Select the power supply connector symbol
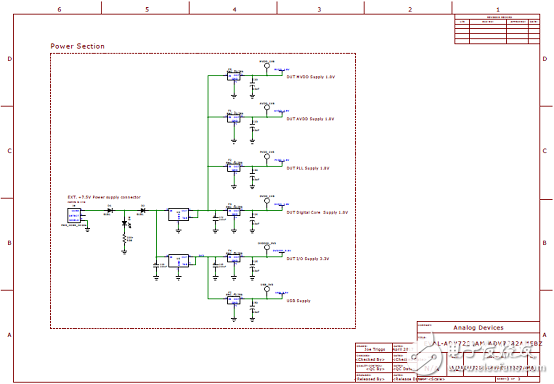This screenshot has width=554, height=384. pyautogui.click(x=74, y=215)
